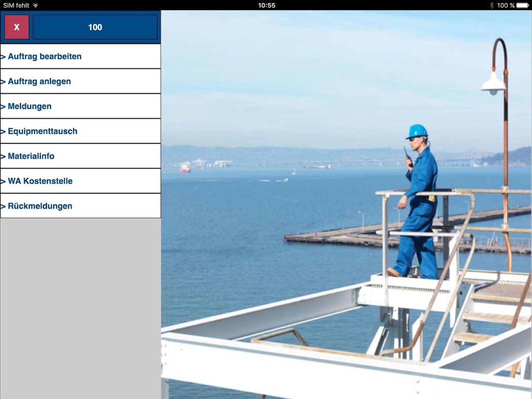Close the menu with the red X button
The image size is (532, 399).
(x=16, y=27)
